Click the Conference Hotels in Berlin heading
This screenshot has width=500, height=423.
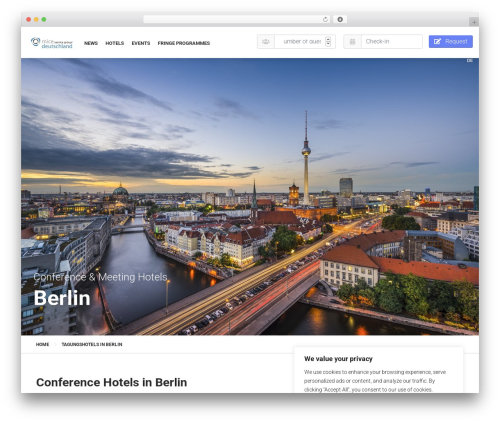111,382
